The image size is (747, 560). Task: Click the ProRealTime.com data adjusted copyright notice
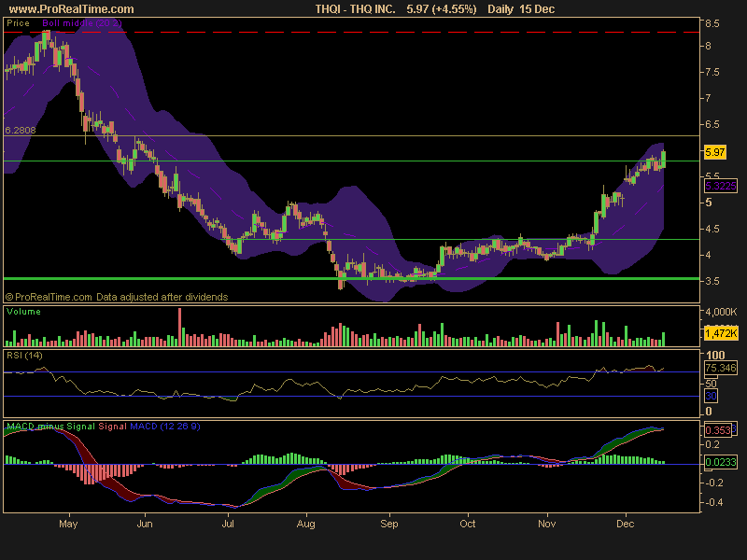[x=117, y=297]
